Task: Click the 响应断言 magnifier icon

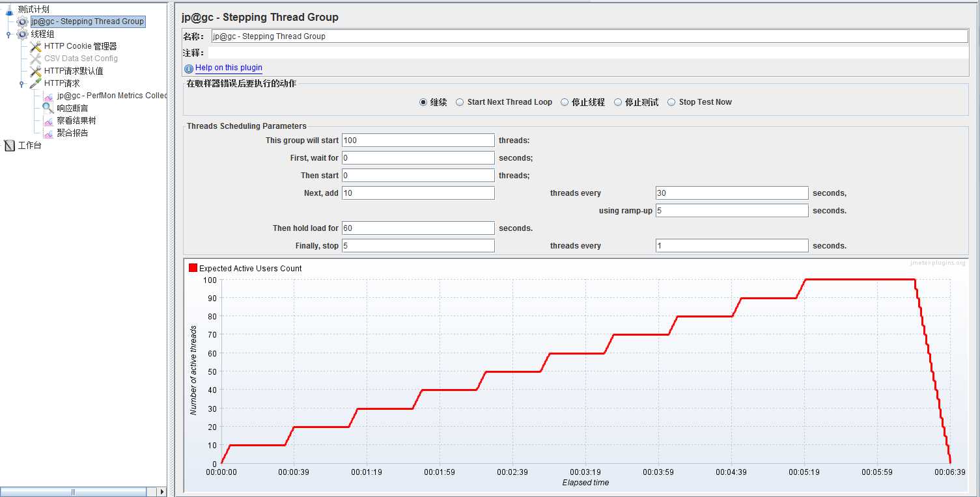Action: (48, 108)
